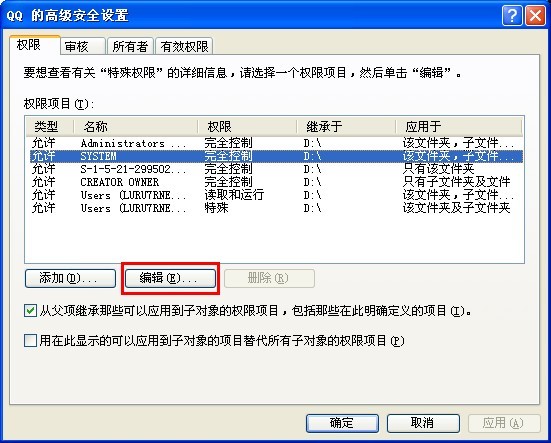Select the CREATOR OWNER permission entry
The width and height of the screenshot is (551, 443).
click(x=274, y=182)
